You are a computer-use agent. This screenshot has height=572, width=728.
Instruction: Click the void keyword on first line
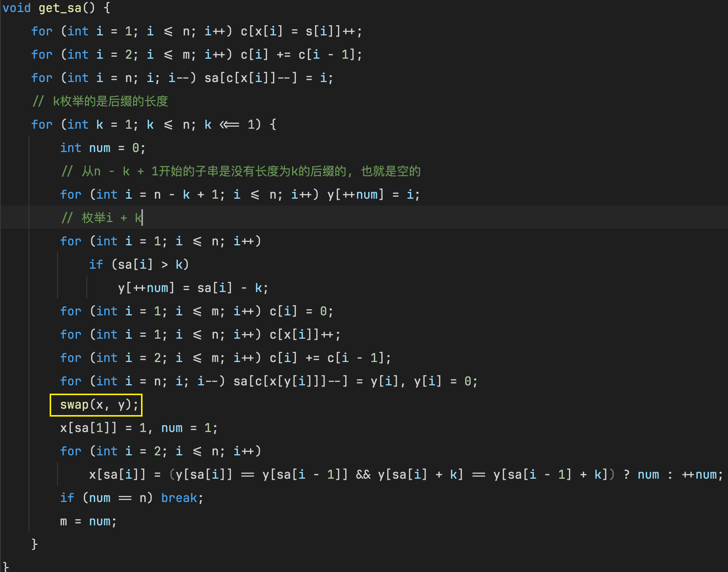click(x=17, y=8)
